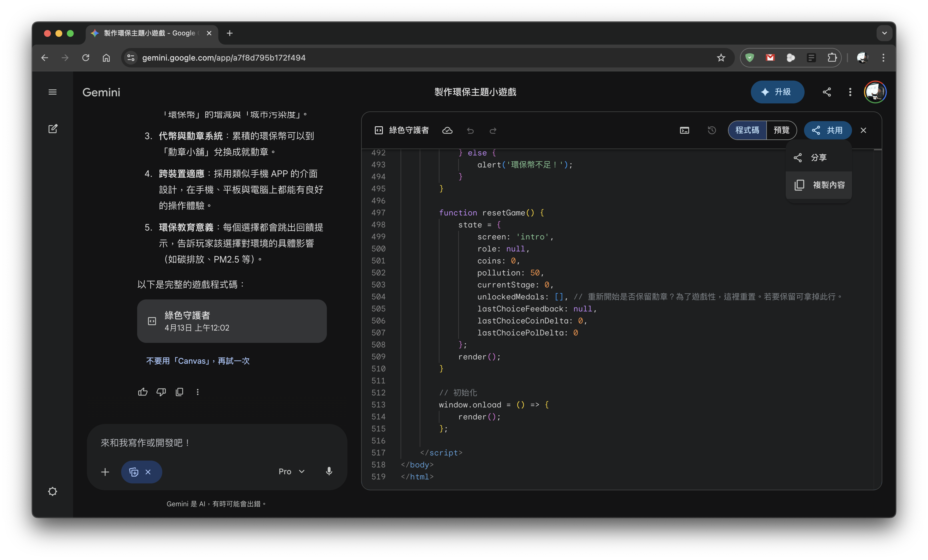The height and width of the screenshot is (560, 928).
Task: Open the Pro model selector dropdown
Action: tap(291, 471)
